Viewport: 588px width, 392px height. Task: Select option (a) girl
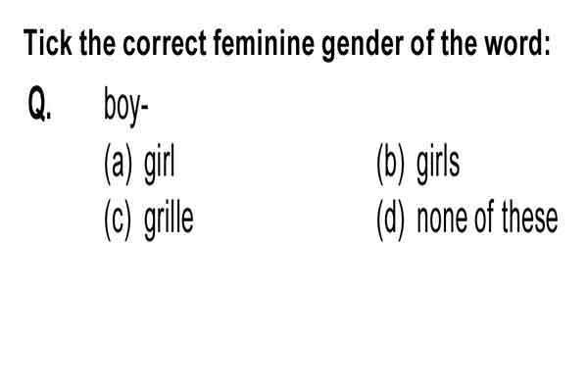[139, 164]
